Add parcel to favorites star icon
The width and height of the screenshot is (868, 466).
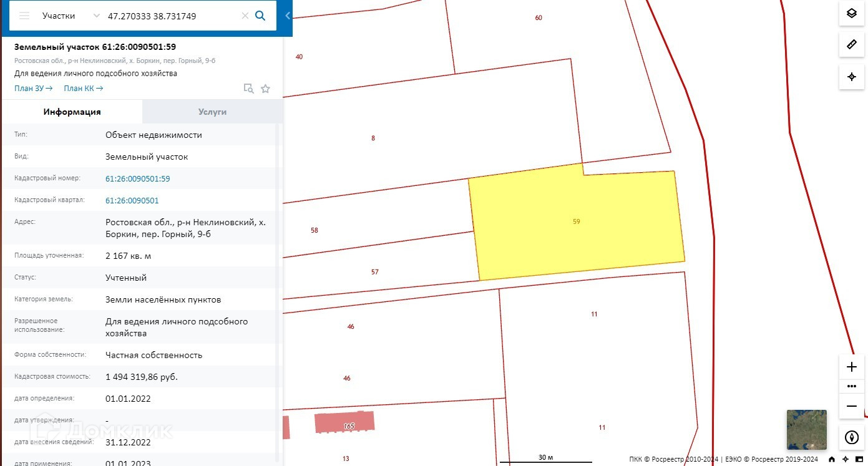(x=265, y=89)
